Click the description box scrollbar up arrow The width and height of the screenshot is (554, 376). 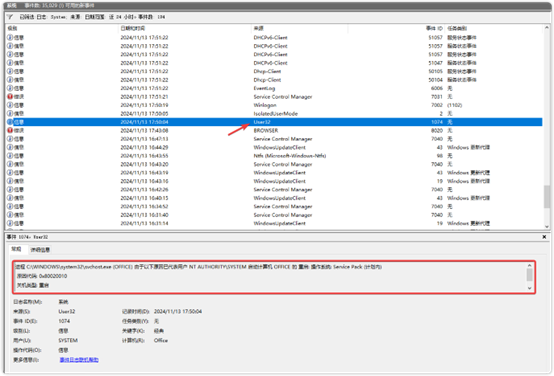pos(529,265)
